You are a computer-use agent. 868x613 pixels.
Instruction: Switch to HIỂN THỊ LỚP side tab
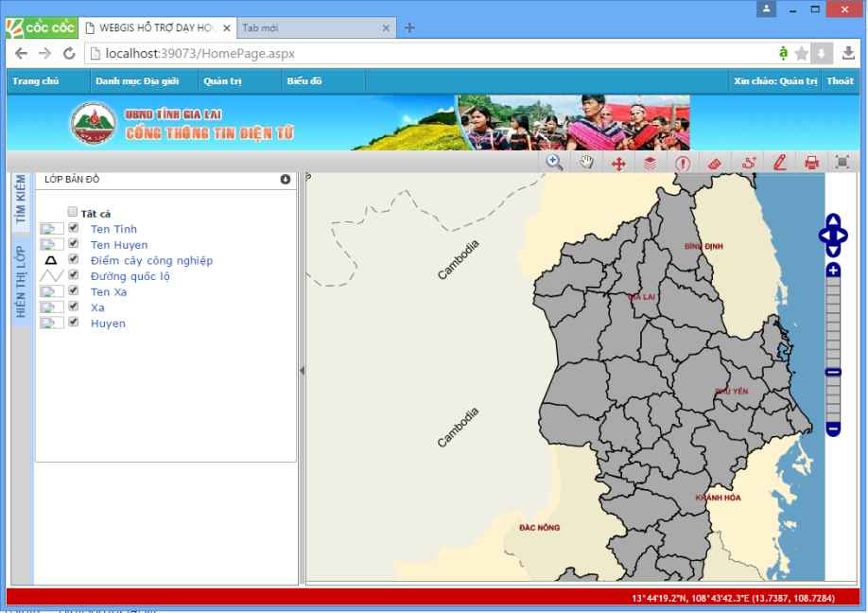[21, 283]
